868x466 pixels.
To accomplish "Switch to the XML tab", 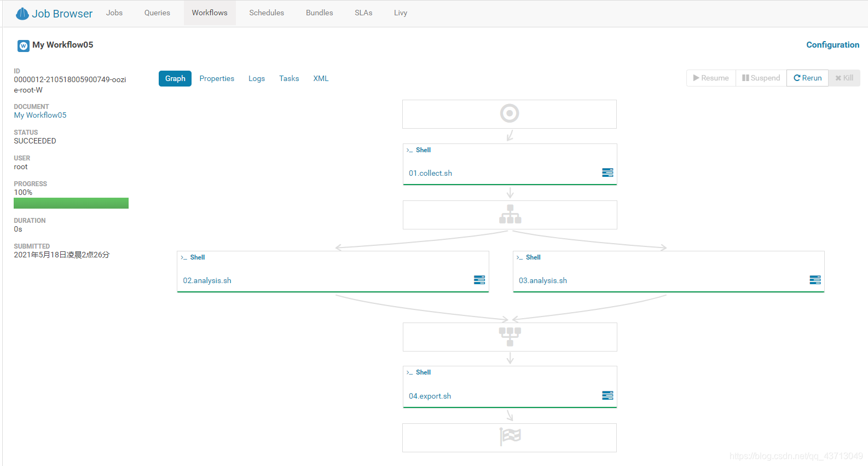I will [321, 78].
